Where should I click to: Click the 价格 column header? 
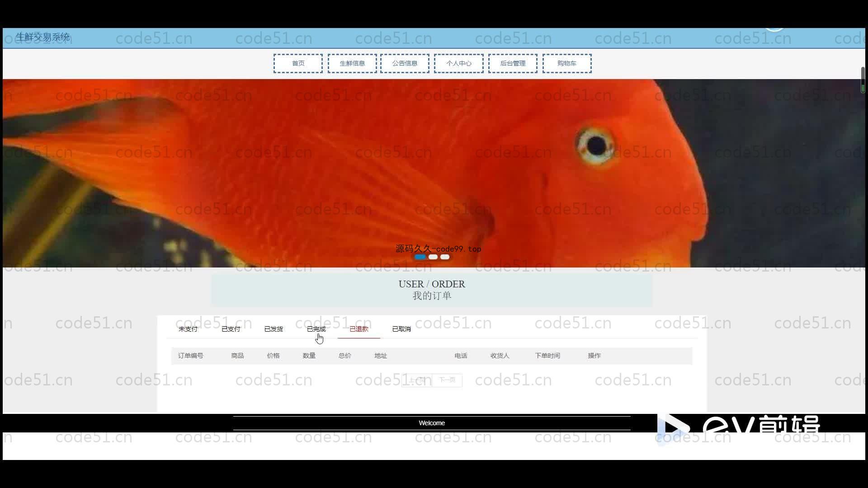273,356
